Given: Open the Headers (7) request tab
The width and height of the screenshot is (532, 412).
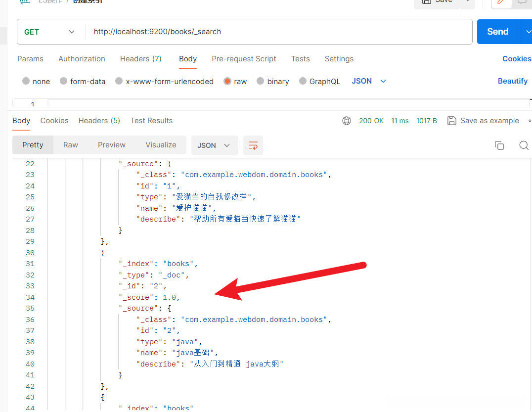Looking at the screenshot, I should click(140, 59).
